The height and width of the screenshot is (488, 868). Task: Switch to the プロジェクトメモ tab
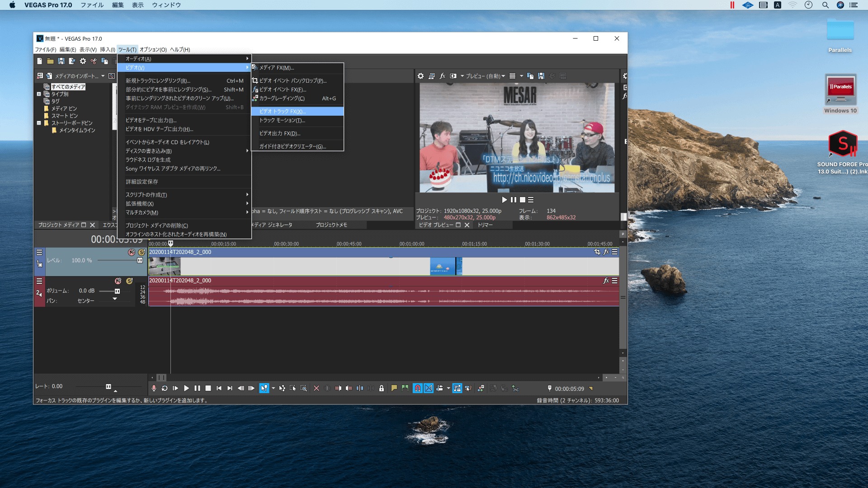[331, 225]
